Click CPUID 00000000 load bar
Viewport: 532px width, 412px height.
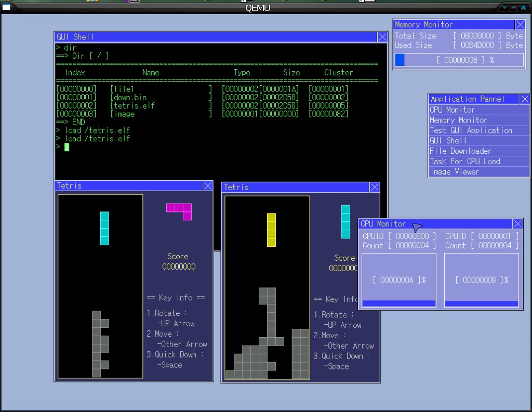398,281
